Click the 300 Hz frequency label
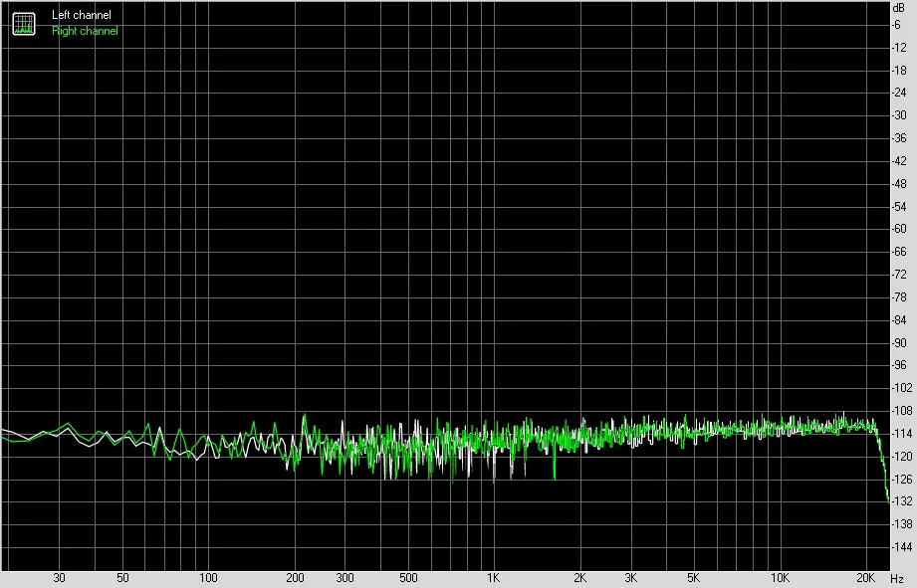Viewport: 917px width, 588px height. tap(345, 578)
